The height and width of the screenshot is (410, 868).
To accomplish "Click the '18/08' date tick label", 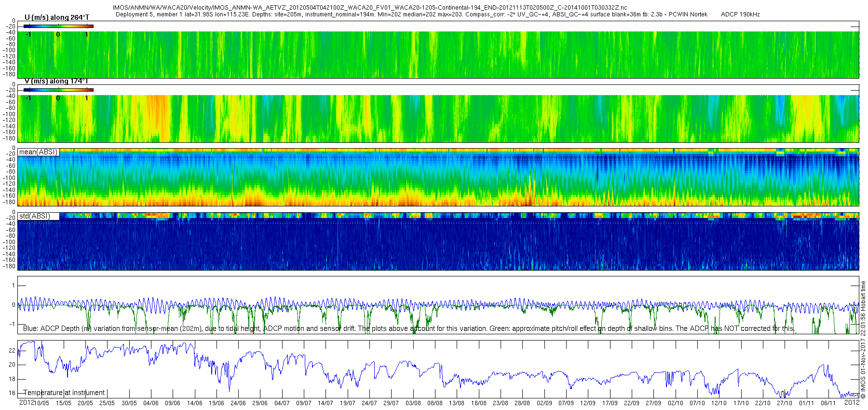I will [479, 403].
